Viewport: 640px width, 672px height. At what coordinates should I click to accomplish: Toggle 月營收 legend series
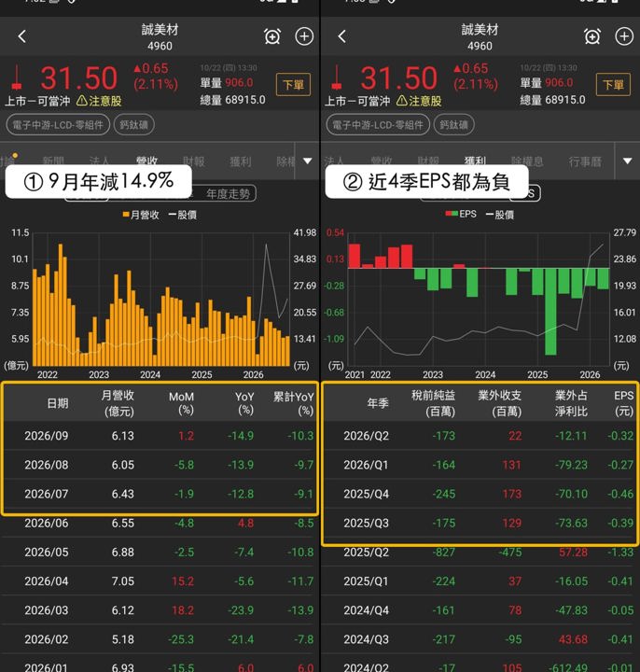coord(141,215)
